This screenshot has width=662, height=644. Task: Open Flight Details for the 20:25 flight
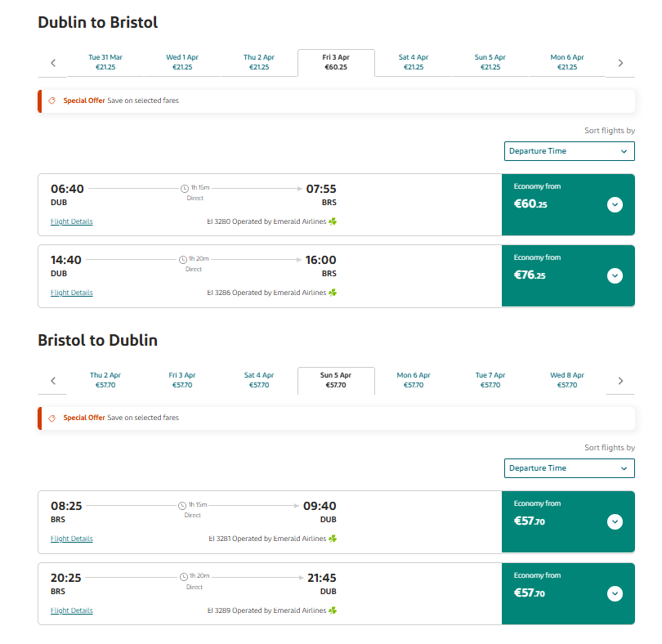pos(72,610)
